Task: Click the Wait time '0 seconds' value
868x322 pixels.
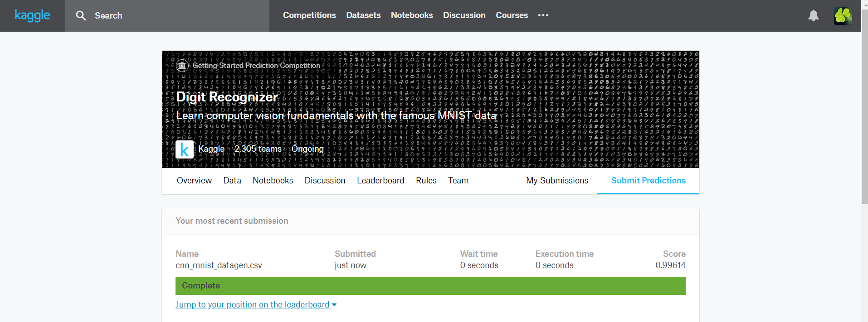Action: [x=479, y=265]
